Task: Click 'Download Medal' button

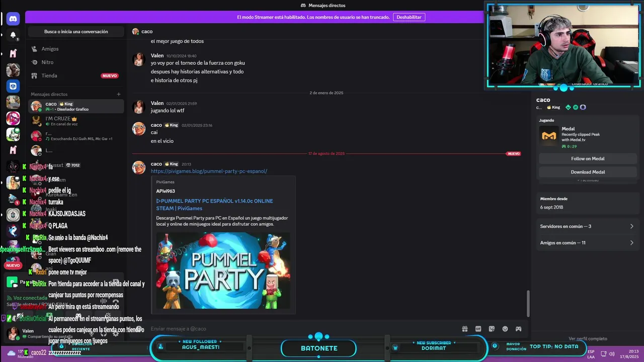Action: click(x=588, y=172)
